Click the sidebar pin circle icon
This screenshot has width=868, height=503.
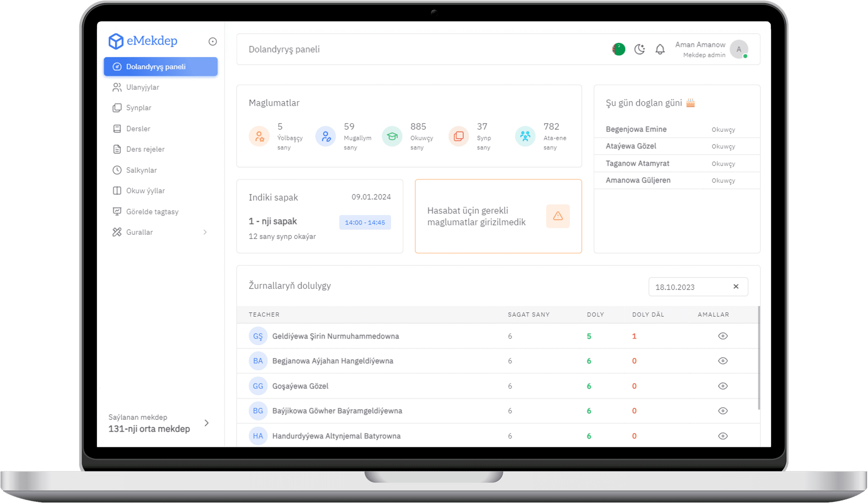pos(212,42)
